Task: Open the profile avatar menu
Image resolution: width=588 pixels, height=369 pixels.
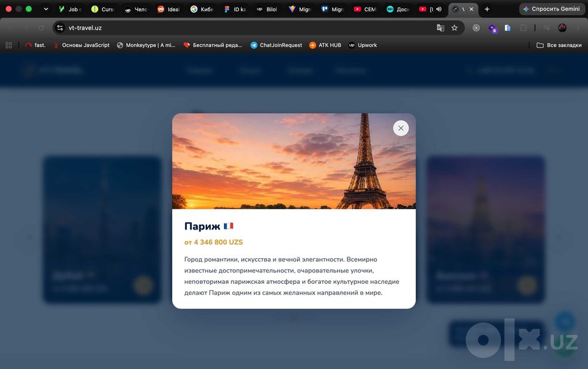Action: click(x=562, y=28)
